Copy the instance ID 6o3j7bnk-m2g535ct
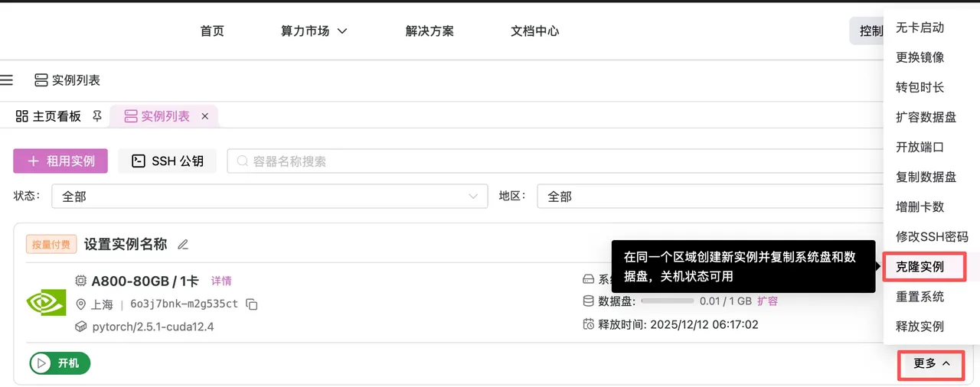Image resolution: width=980 pixels, height=387 pixels. click(x=251, y=304)
